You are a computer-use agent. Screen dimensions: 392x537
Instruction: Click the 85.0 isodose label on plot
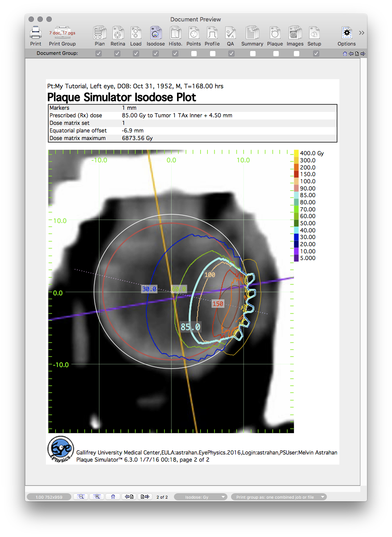point(190,327)
